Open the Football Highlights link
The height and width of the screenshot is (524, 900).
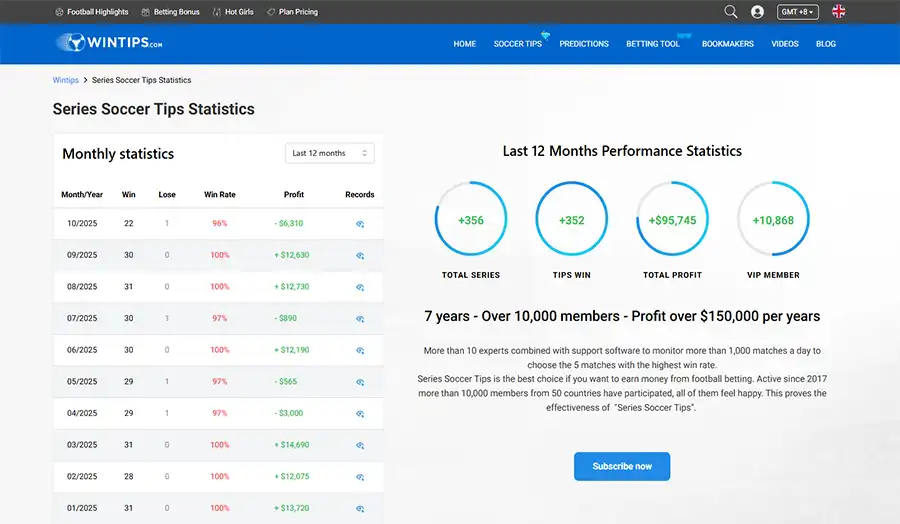pyautogui.click(x=92, y=12)
